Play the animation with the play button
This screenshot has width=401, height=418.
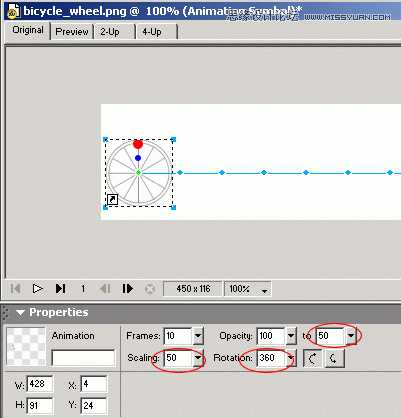pos(37,288)
